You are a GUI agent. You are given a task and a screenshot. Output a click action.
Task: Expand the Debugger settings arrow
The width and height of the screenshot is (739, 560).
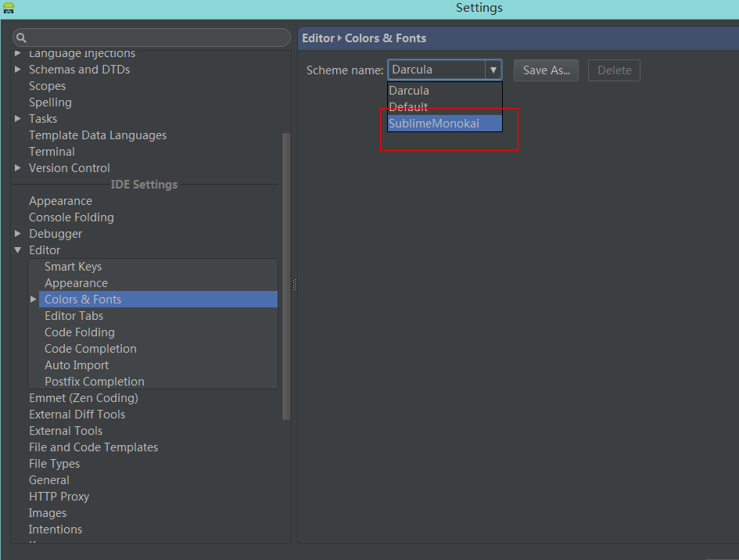pyautogui.click(x=18, y=234)
